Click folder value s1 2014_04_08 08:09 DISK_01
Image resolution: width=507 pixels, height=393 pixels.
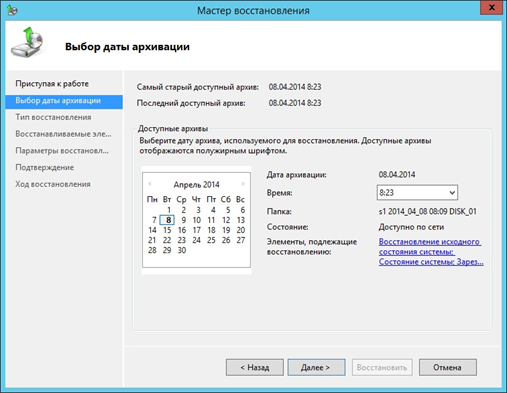coord(427,211)
